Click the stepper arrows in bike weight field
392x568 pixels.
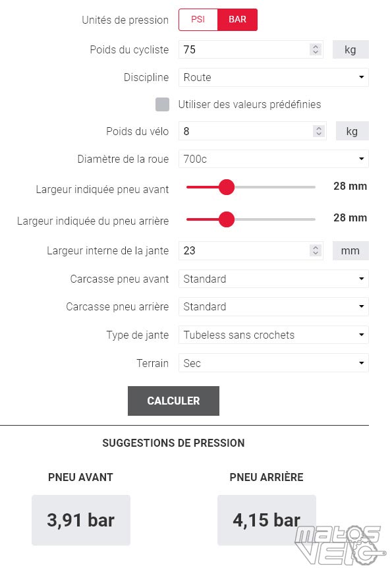click(x=318, y=130)
